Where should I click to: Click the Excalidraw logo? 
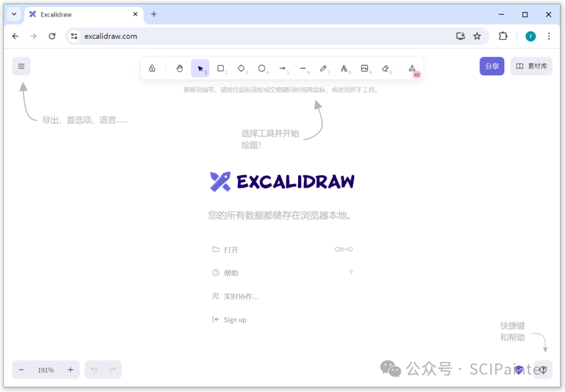282,182
